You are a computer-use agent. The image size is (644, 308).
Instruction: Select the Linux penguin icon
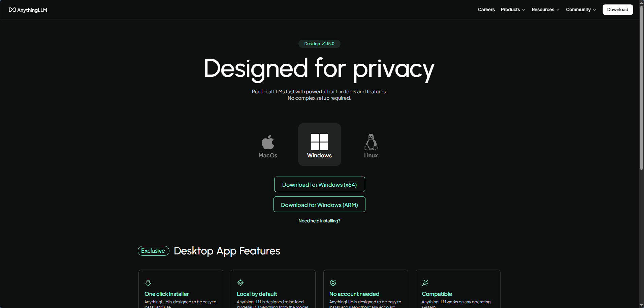[371, 142]
